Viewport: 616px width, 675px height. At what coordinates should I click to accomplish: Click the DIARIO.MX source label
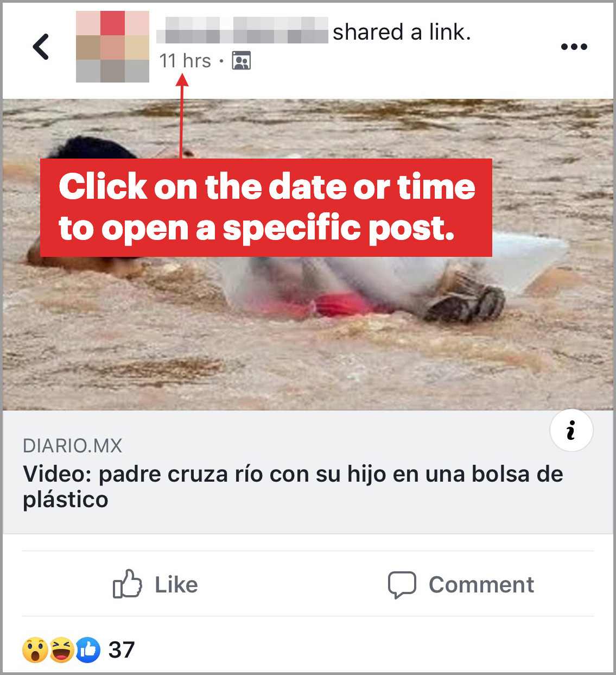point(73,446)
